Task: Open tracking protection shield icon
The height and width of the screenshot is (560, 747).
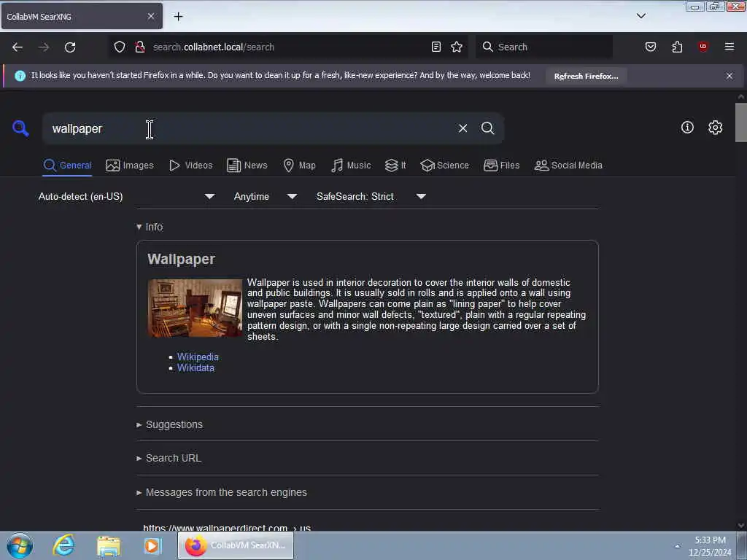Action: [x=120, y=47]
